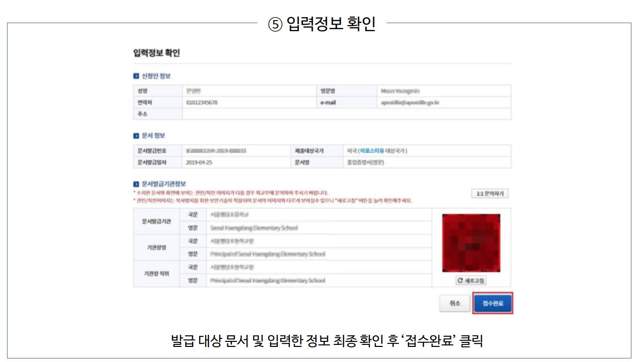Select the phone number 01012345678

click(x=202, y=103)
